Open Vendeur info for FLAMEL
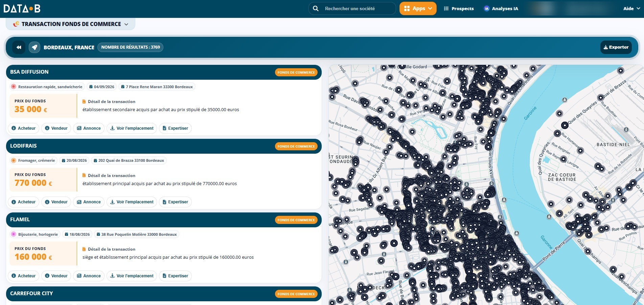This screenshot has height=305, width=644. [x=56, y=276]
